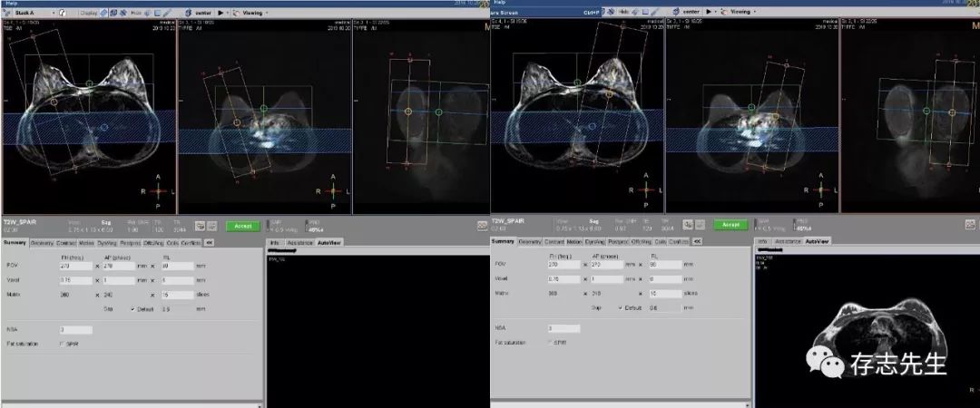Toggle Gap Default checkbox in left window
The height and width of the screenshot is (408, 980).
pyautogui.click(x=133, y=308)
